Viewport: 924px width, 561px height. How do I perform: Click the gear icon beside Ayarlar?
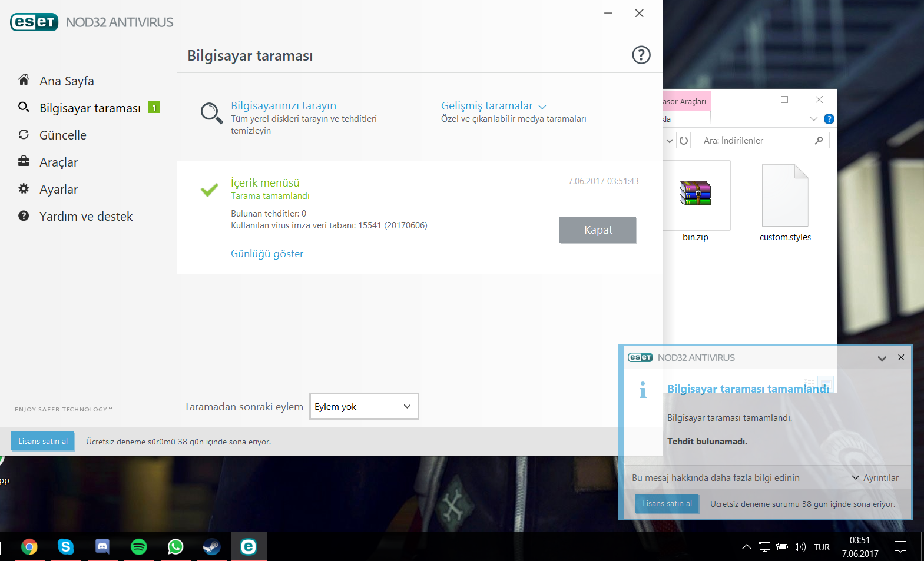[x=24, y=188]
